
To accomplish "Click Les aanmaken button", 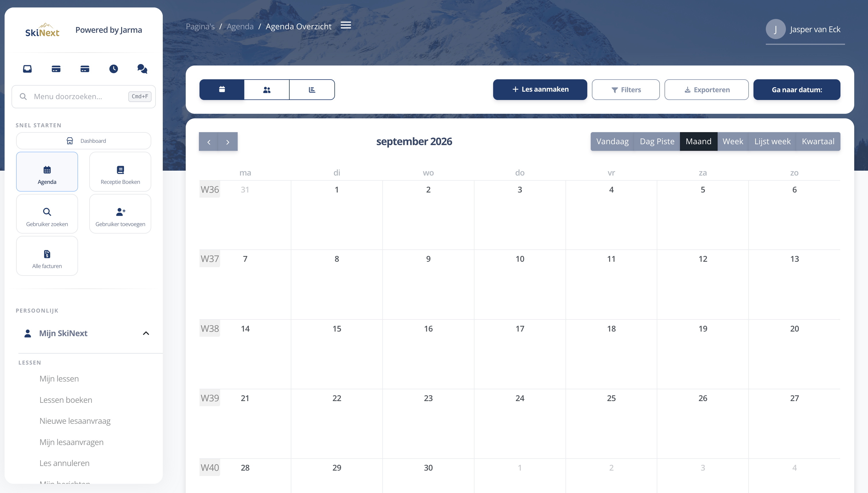I will pyautogui.click(x=540, y=89).
